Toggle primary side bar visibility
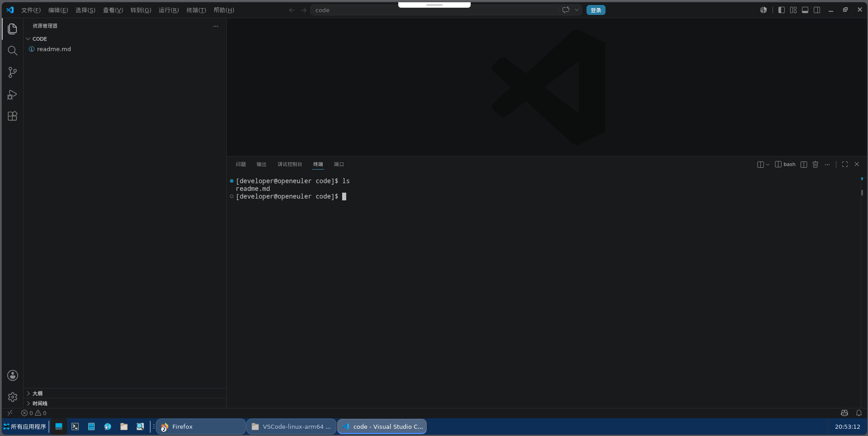 pyautogui.click(x=782, y=10)
